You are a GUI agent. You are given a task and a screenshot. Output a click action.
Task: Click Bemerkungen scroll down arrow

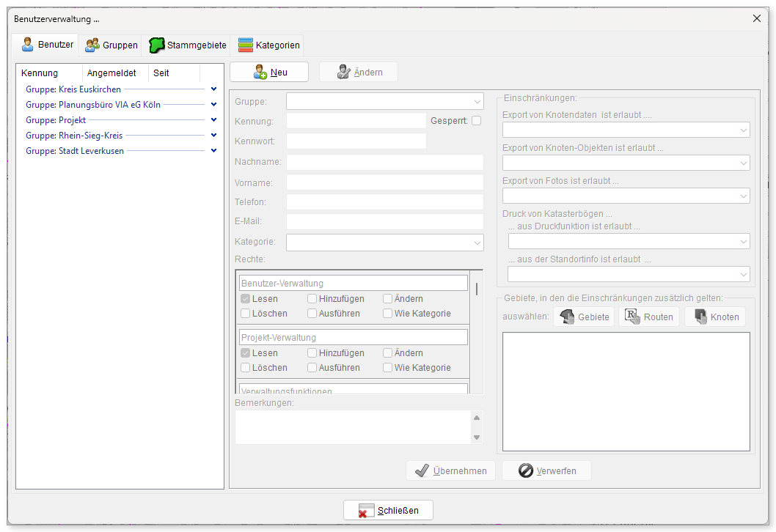[477, 437]
